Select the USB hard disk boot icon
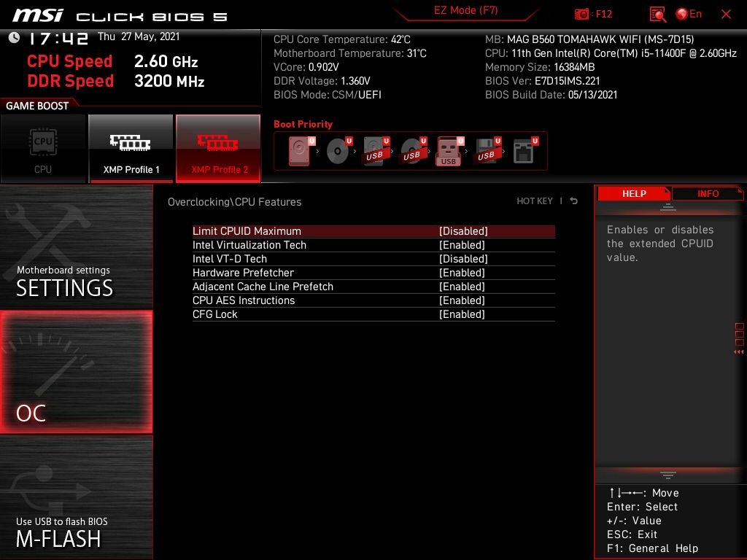747x560 pixels. point(376,151)
